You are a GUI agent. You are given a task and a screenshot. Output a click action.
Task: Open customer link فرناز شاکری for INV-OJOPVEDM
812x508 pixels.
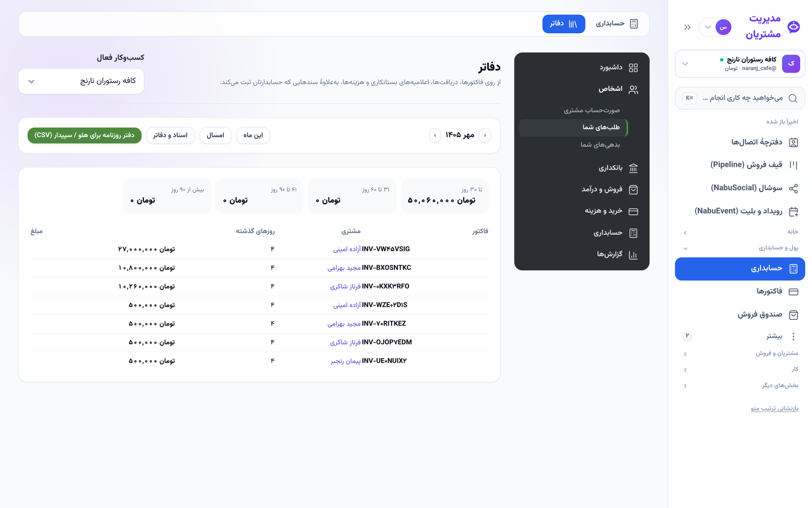point(346,342)
